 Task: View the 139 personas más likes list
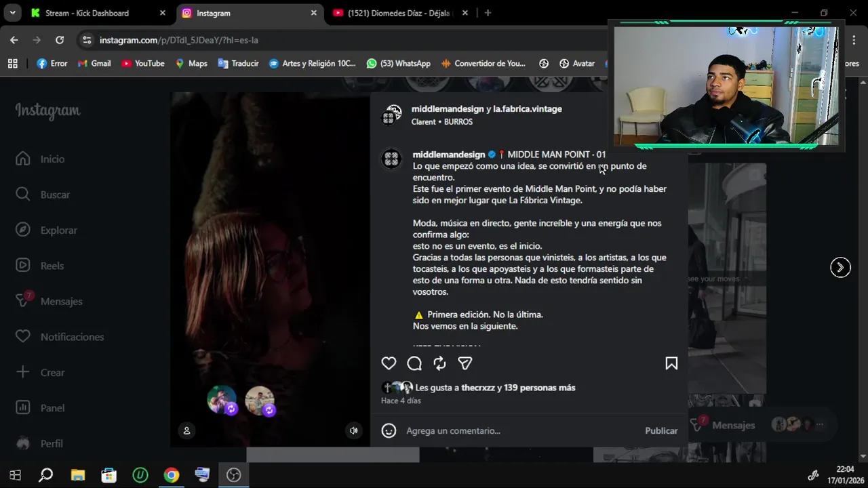pyautogui.click(x=540, y=388)
